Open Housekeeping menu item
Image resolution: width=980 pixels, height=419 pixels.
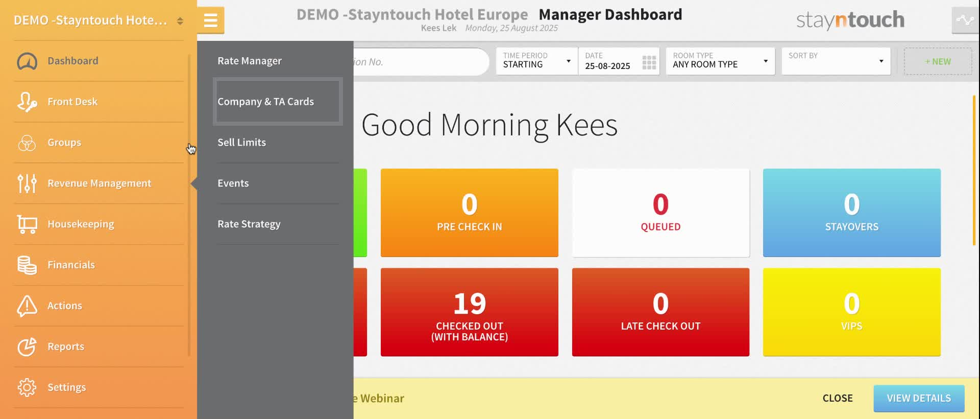tap(99, 224)
